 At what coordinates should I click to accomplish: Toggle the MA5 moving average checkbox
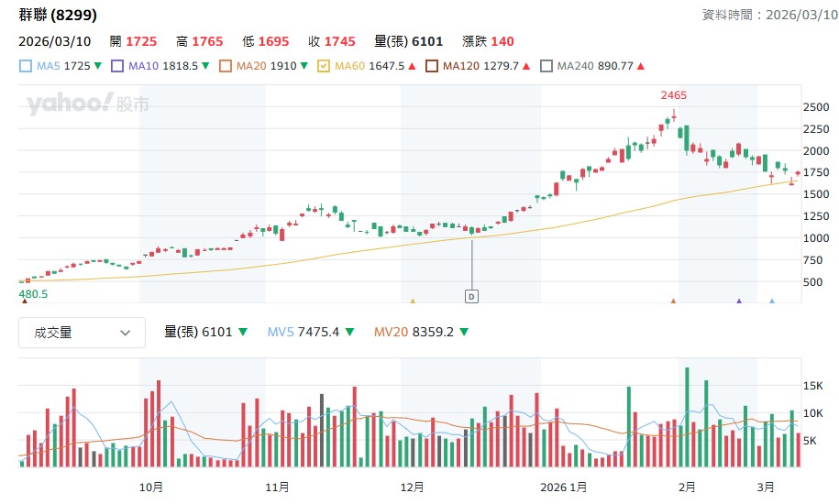click(26, 66)
